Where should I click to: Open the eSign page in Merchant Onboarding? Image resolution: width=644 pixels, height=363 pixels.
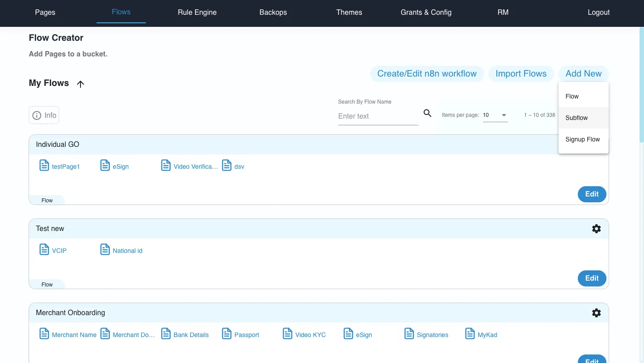(x=348, y=334)
